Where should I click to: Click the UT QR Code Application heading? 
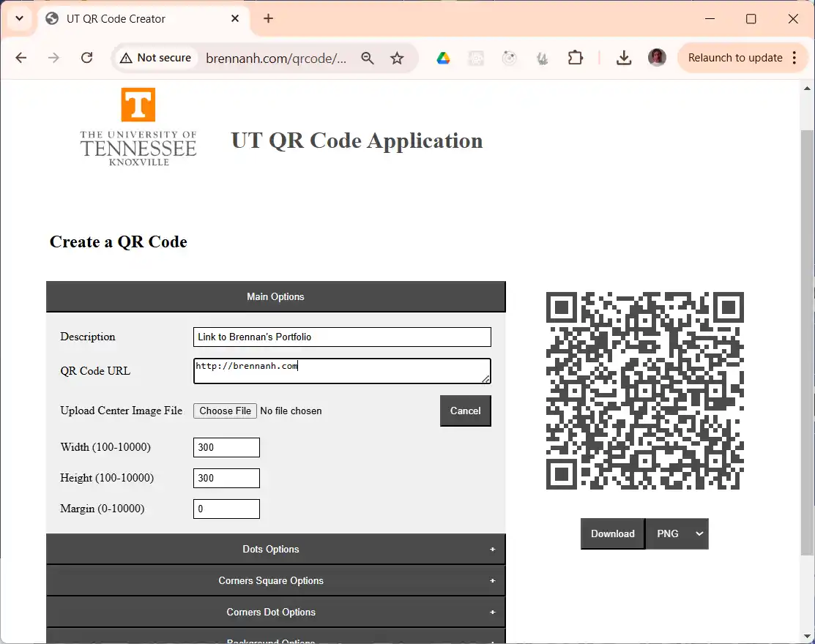(357, 141)
